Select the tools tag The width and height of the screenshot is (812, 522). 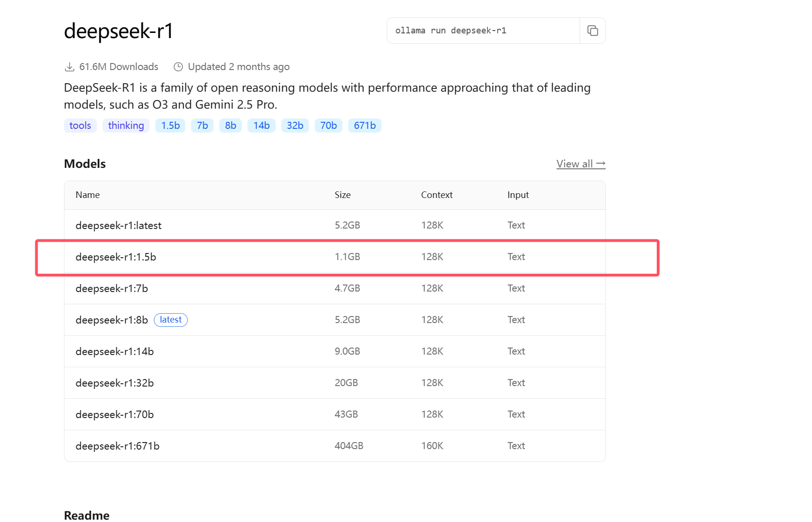pyautogui.click(x=80, y=126)
